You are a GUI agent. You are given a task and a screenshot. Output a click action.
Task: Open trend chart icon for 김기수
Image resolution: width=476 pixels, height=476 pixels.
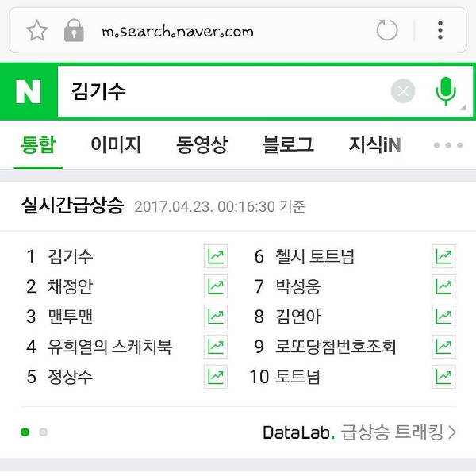[x=215, y=257]
